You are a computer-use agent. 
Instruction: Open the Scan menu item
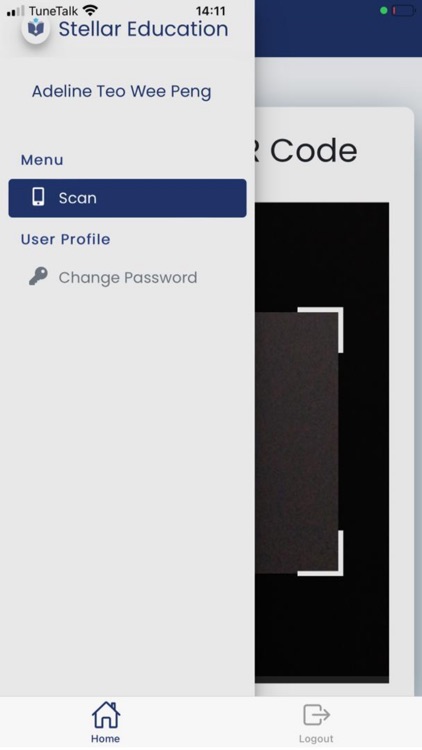point(127,198)
